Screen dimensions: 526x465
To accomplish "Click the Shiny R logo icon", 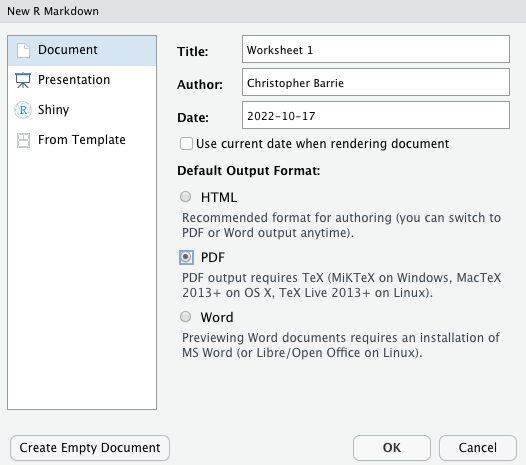I will [x=23, y=110].
